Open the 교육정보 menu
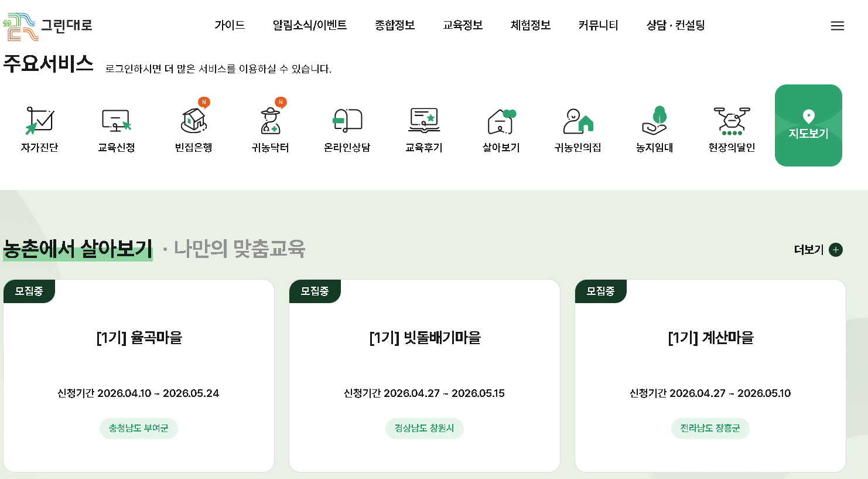Viewport: 868px width, 479px height. [x=463, y=25]
